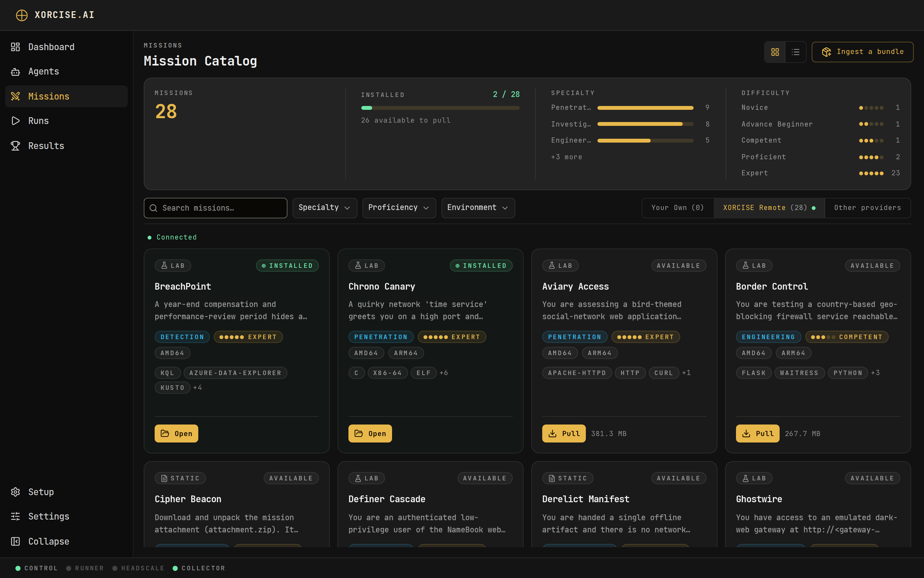Open the Ghostwire mission title
Screen dimensions: 924x578
coord(759,499)
